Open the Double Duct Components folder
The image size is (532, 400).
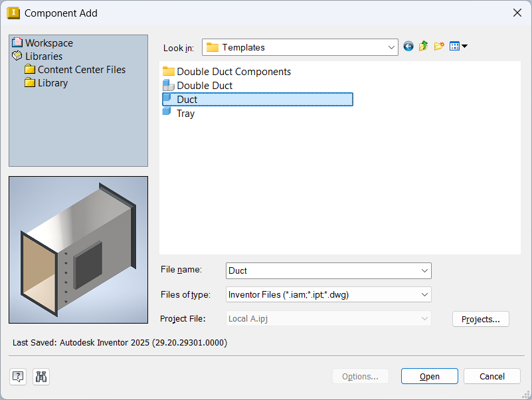[x=233, y=72]
